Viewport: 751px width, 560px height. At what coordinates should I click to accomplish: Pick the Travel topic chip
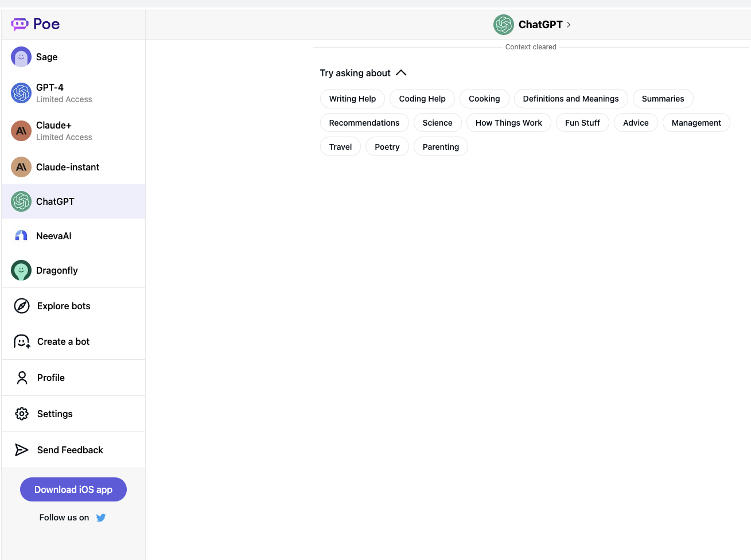click(340, 147)
